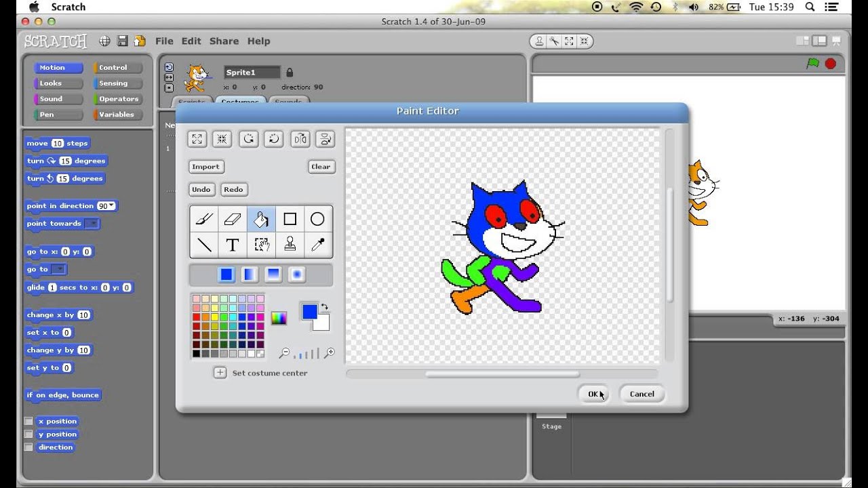Image resolution: width=868 pixels, height=488 pixels.
Task: Open the point in direction 90 dropdown
Action: 107,205
